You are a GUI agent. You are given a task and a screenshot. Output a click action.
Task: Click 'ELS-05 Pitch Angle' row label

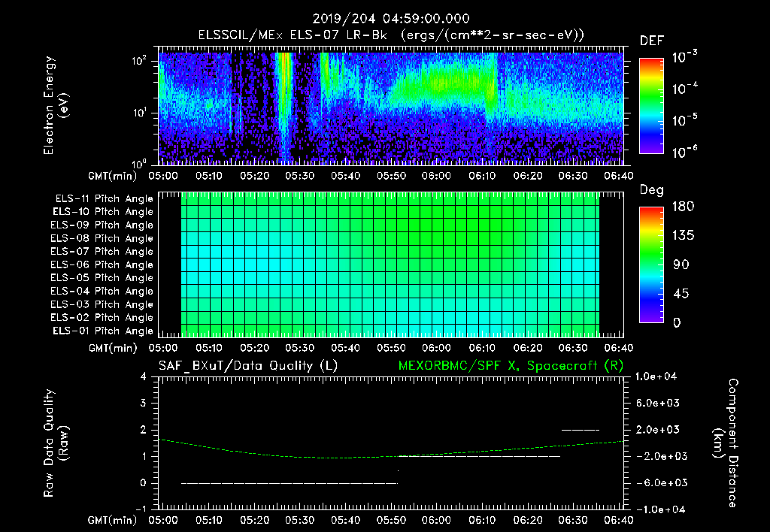[x=102, y=278]
